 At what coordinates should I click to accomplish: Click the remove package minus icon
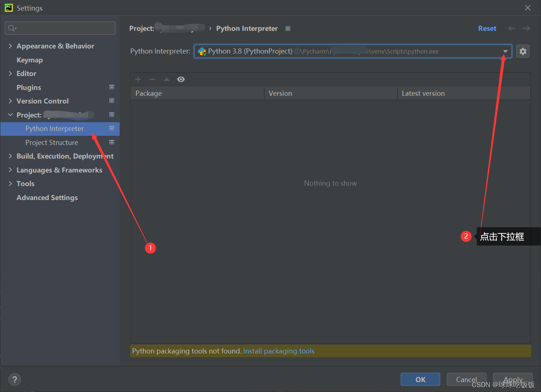pyautogui.click(x=152, y=79)
